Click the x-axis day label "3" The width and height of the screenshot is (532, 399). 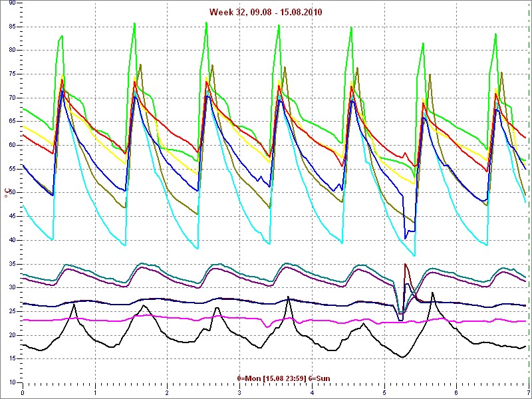239,393
